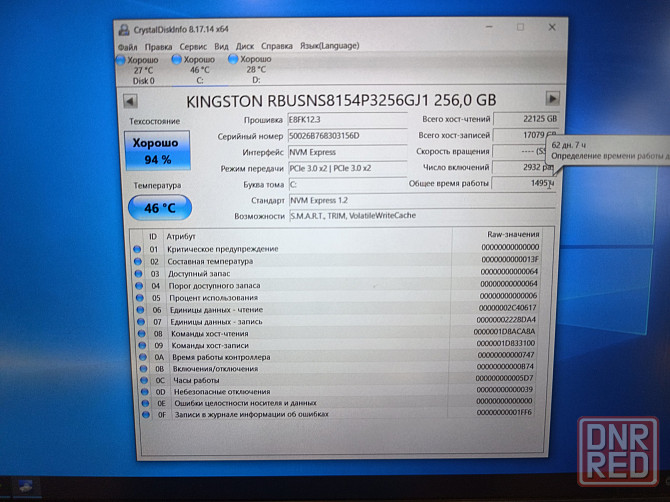Go to the previous disk with left arrow
670x502 pixels.
pos(129,100)
